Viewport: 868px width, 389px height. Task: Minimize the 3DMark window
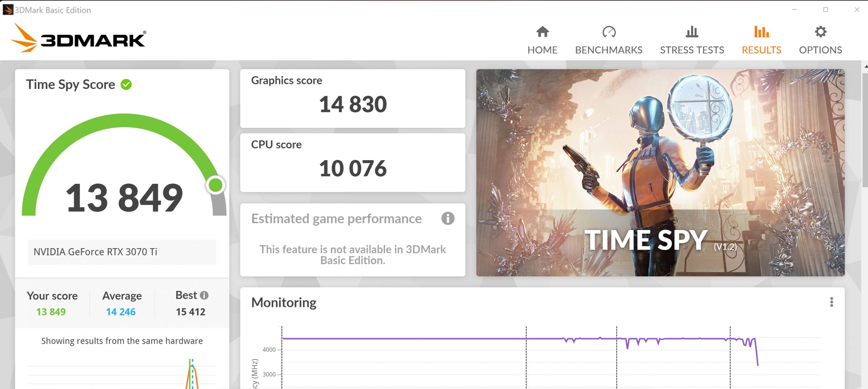tap(794, 10)
